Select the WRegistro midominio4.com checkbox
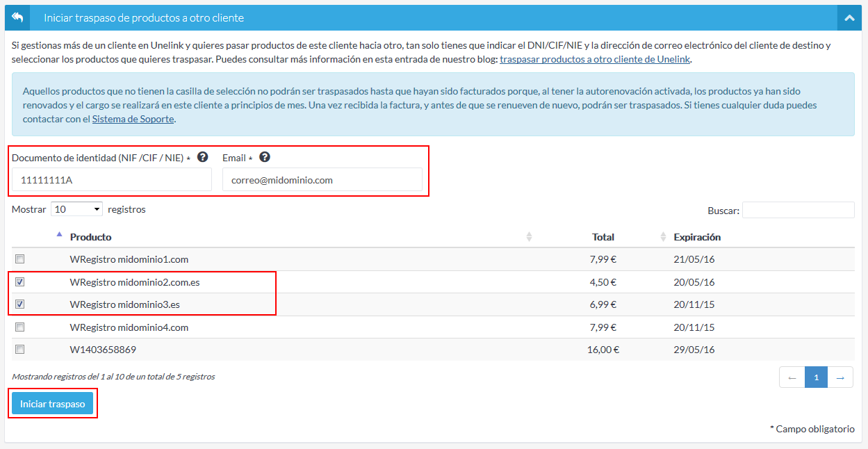This screenshot has height=449, width=868. (20, 327)
